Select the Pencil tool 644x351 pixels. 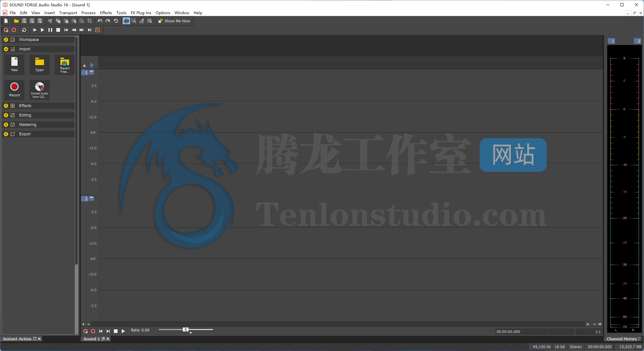(x=142, y=21)
